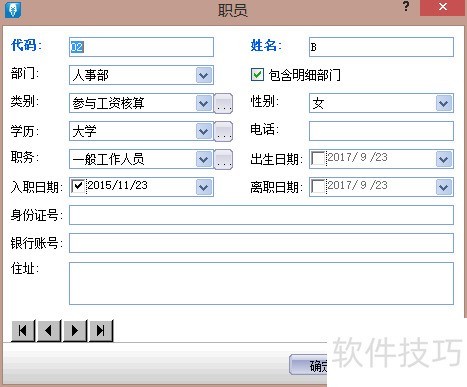Click into the 银行账号 input field
This screenshot has width=467, height=387.
pyautogui.click(x=261, y=243)
